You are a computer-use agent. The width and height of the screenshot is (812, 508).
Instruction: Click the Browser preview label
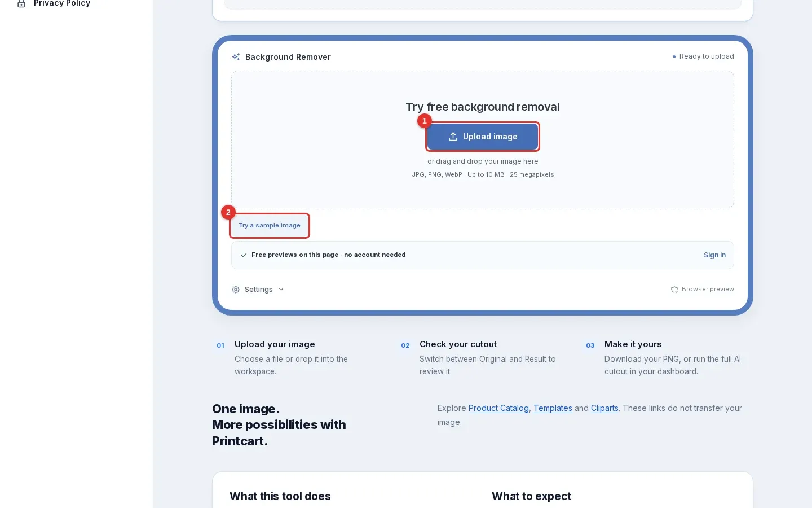click(708, 290)
